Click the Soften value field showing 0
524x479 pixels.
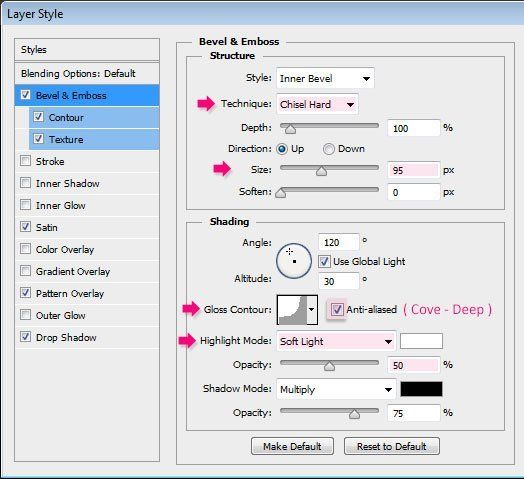414,193
